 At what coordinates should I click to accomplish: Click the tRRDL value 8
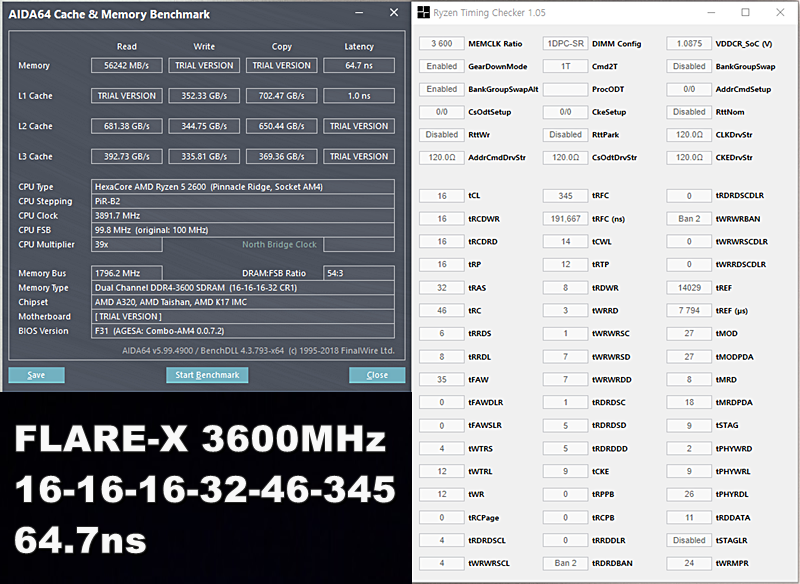point(442,357)
